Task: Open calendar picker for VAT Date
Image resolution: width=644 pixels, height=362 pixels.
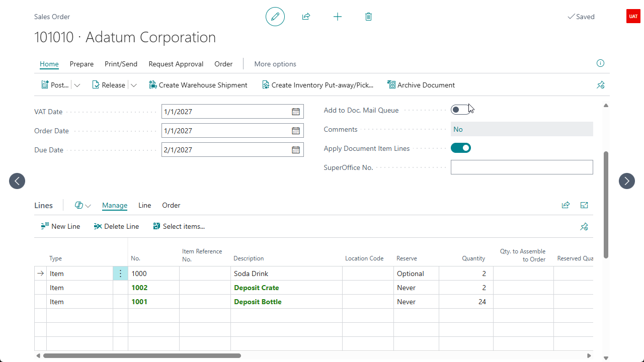Action: click(296, 112)
